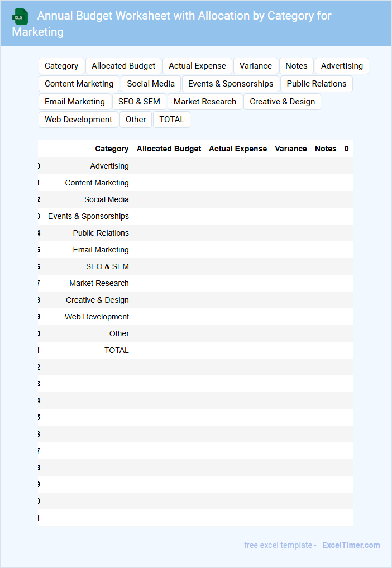Select the Advertising tag
Viewport: 392px width, 568px height.
342,66
